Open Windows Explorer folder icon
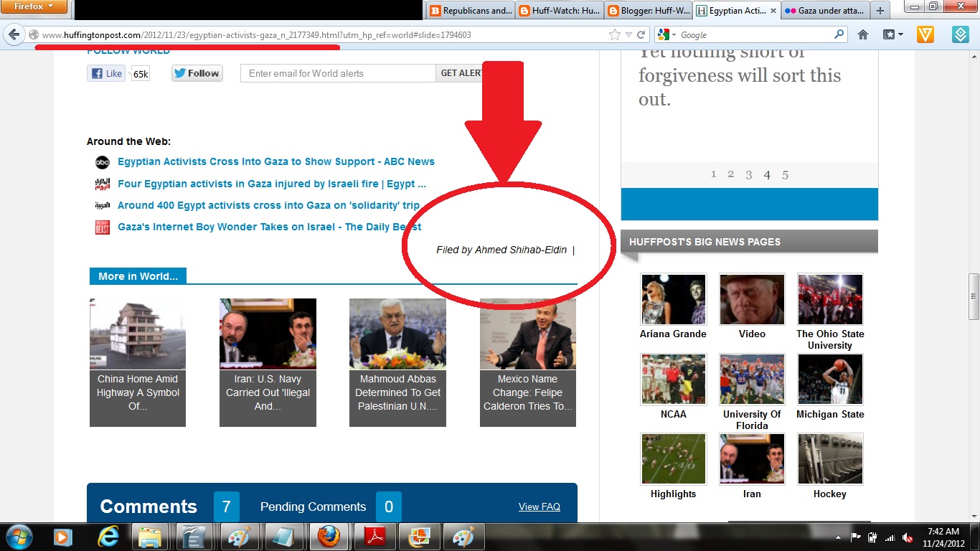980x551 pixels. pos(150,537)
